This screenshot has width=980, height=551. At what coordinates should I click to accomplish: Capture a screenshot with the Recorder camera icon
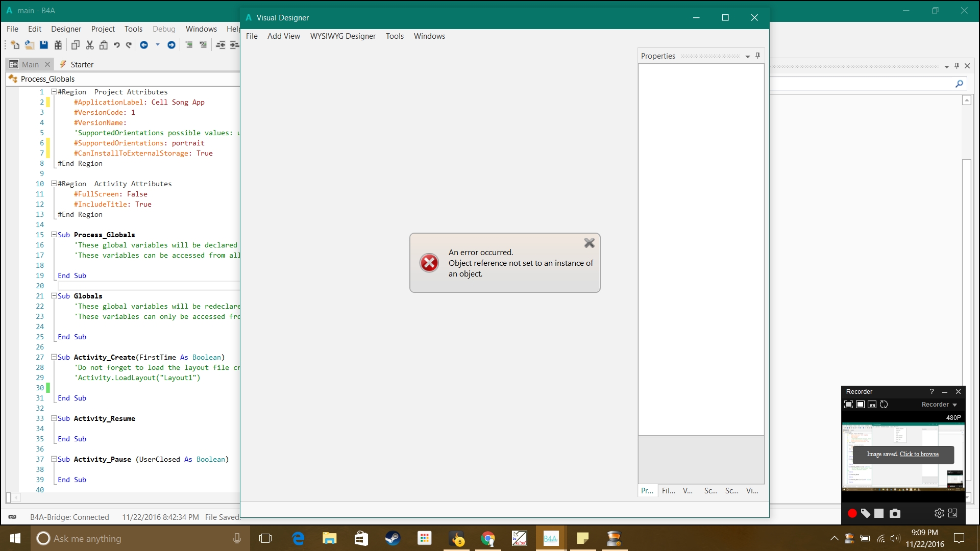[895, 513]
